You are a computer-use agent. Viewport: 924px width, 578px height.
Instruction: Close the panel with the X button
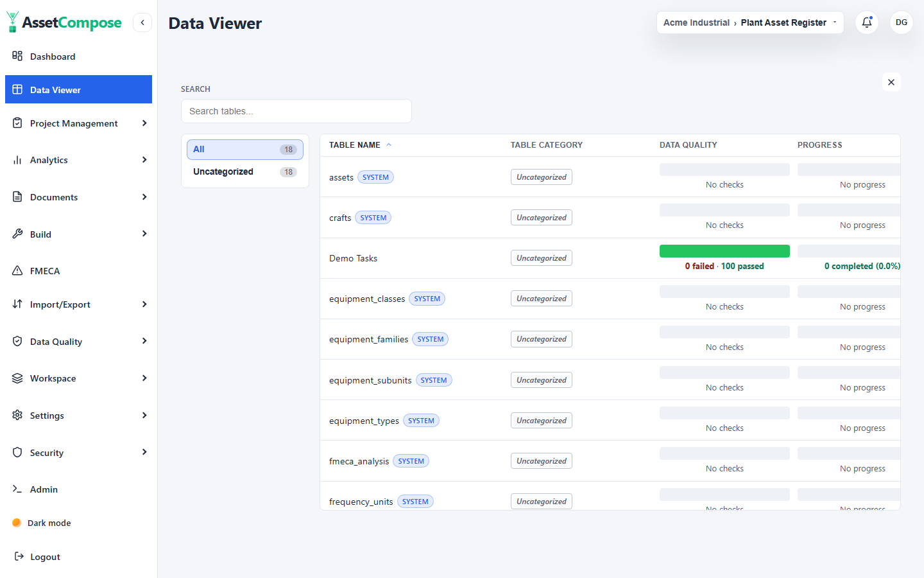pos(891,82)
